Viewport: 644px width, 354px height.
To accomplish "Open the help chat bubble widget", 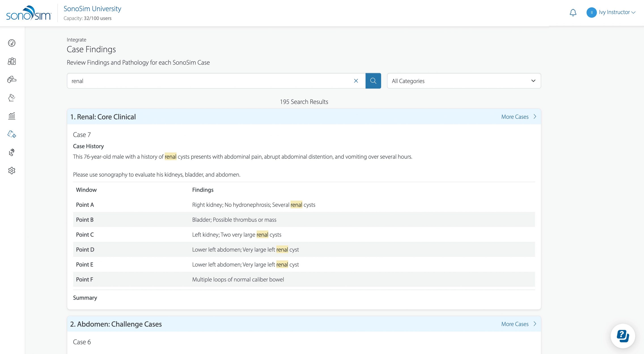I will [x=623, y=336].
